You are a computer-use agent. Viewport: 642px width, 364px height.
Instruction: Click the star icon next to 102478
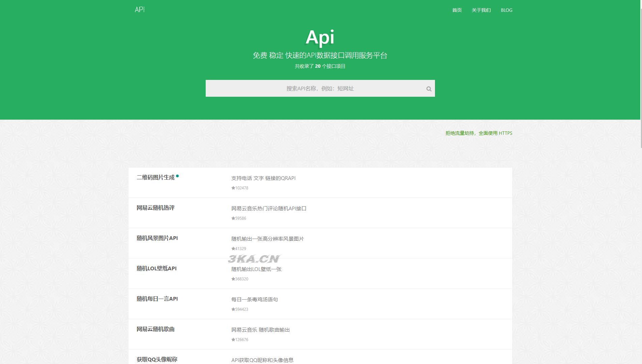(x=233, y=188)
